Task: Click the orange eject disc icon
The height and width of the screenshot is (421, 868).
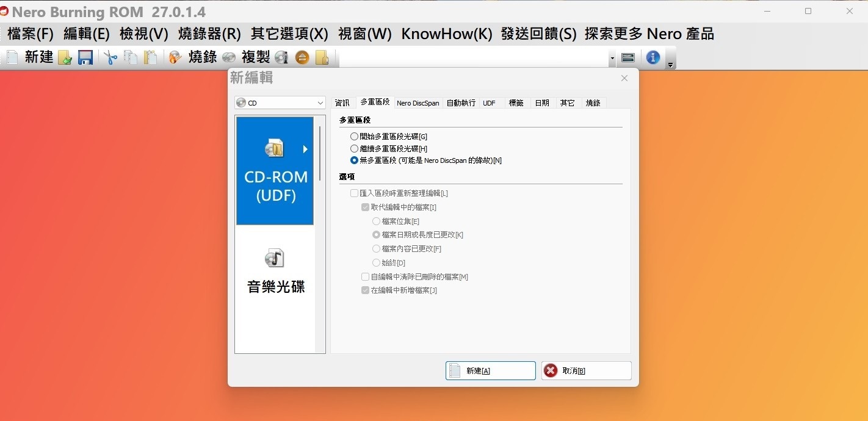Action: tap(302, 57)
